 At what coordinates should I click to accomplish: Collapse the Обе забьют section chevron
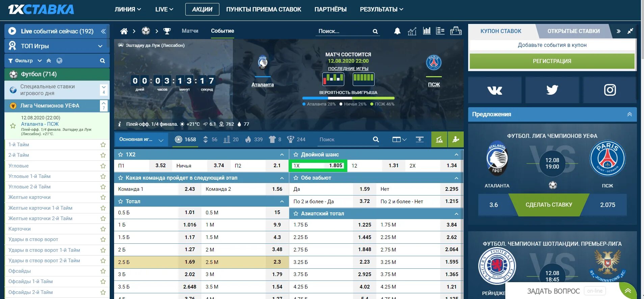(456, 178)
